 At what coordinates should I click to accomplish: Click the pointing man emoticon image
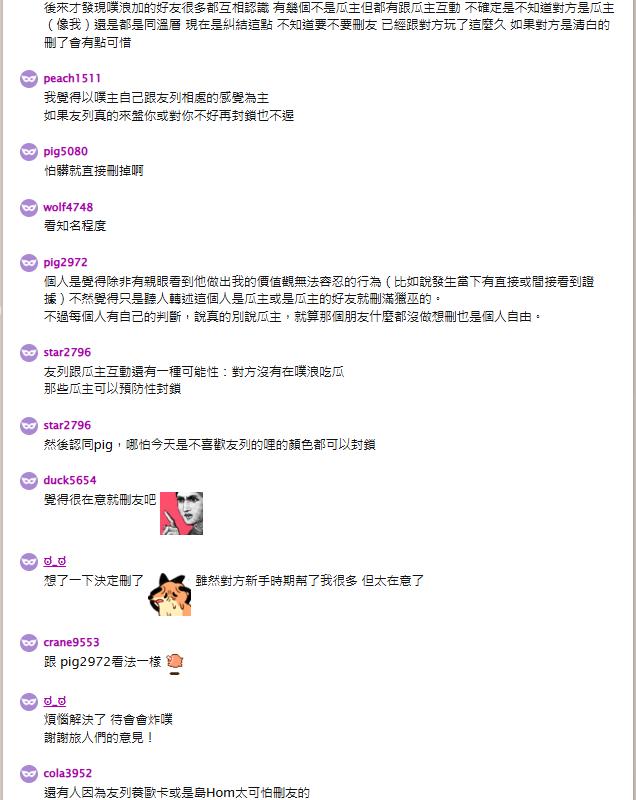(x=182, y=513)
